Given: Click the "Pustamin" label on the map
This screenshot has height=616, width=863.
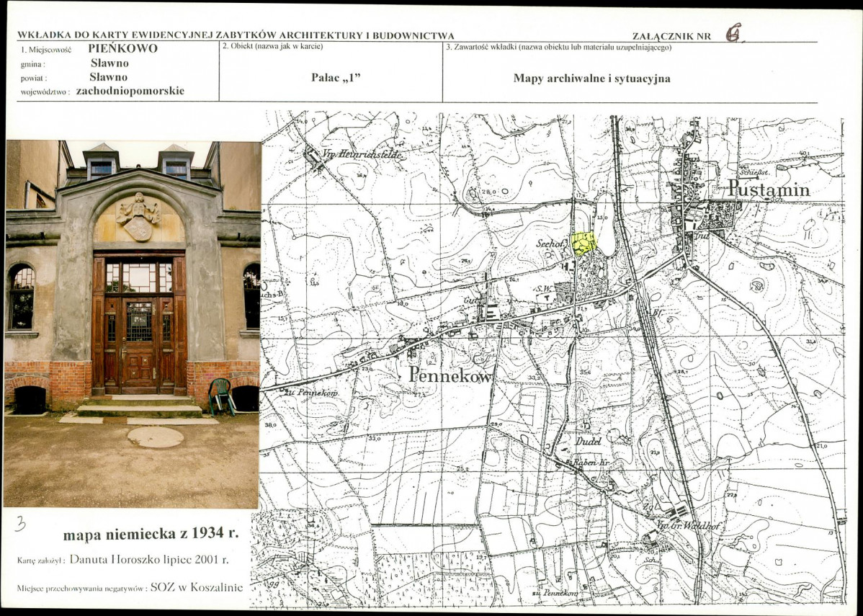Looking at the screenshot, I should coord(769,189).
